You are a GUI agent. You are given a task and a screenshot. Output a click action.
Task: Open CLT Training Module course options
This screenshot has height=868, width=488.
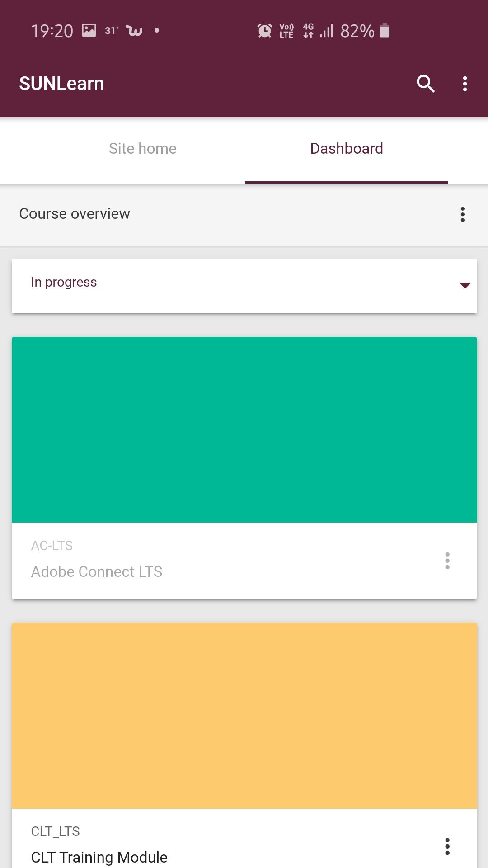click(447, 846)
